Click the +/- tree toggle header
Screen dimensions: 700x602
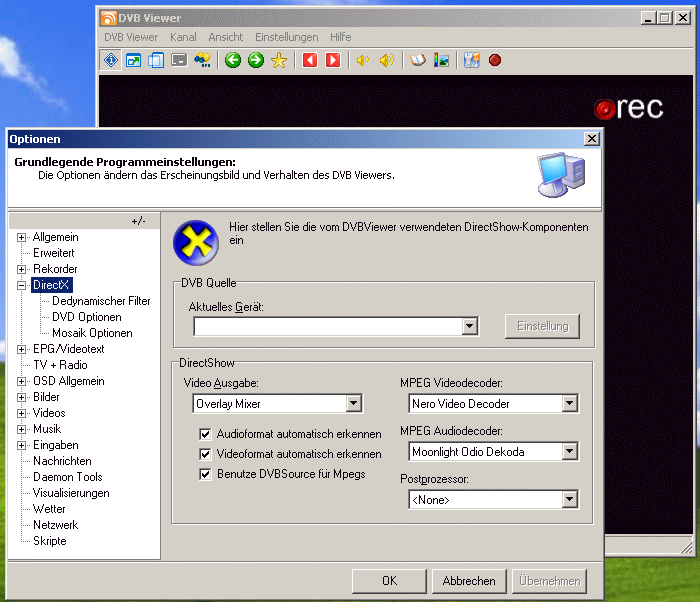[x=138, y=221]
